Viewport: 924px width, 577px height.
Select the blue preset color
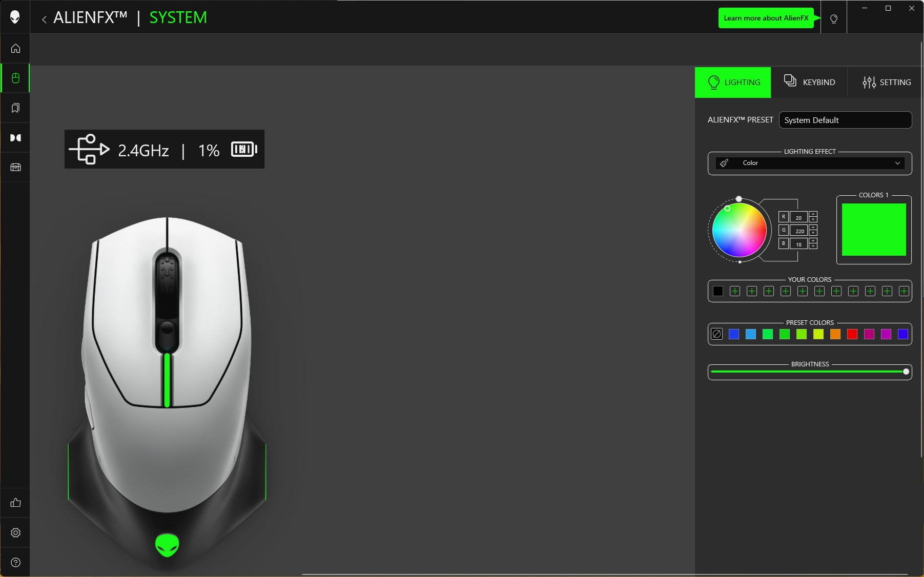tap(734, 334)
